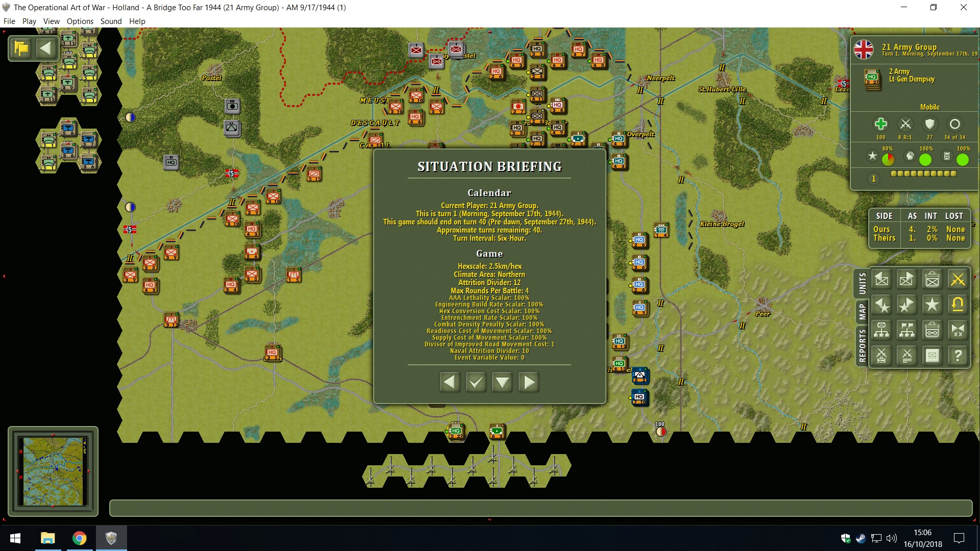980x551 pixels.
Task: Click the green readiness 100% indicator
Action: (925, 160)
